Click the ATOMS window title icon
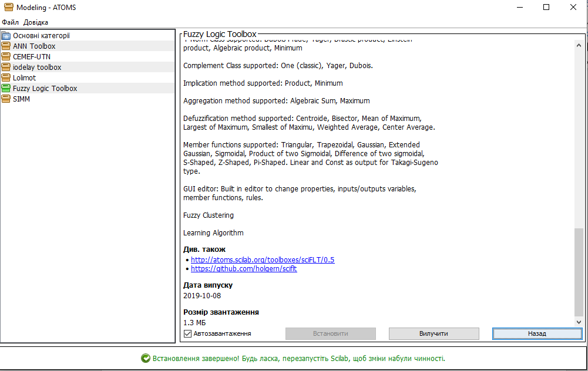 click(8, 7)
